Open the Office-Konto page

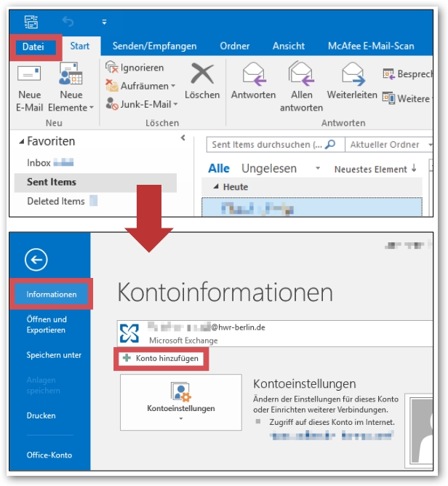click(49, 455)
